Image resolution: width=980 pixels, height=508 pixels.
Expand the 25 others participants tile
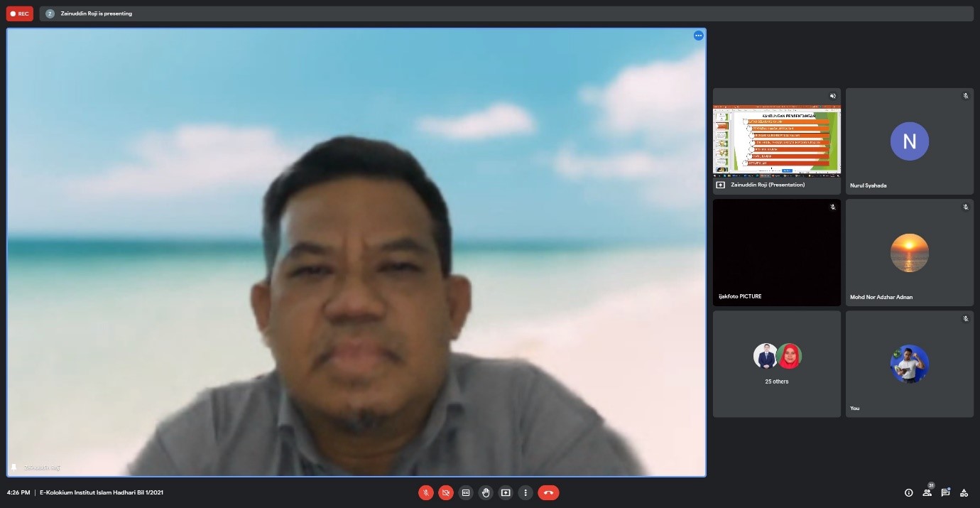click(776, 364)
